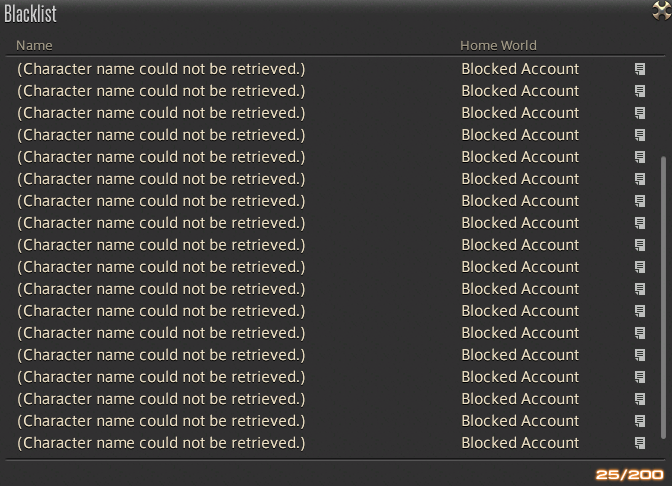The width and height of the screenshot is (672, 486).
Task: Select the fifth row's Blocked Account text
Action: [x=520, y=157]
